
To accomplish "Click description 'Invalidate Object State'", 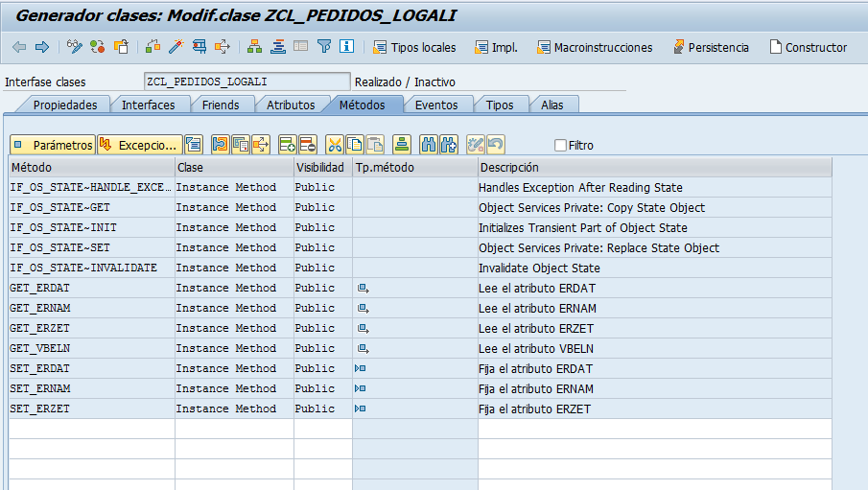I will (539, 268).
